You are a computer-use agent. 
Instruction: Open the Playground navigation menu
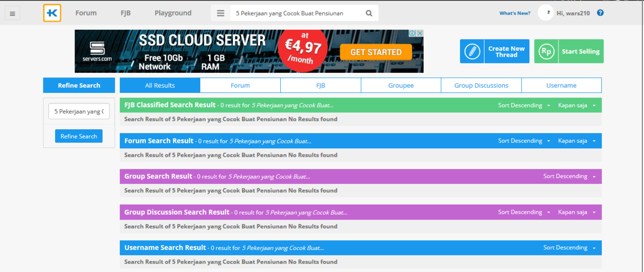point(173,13)
